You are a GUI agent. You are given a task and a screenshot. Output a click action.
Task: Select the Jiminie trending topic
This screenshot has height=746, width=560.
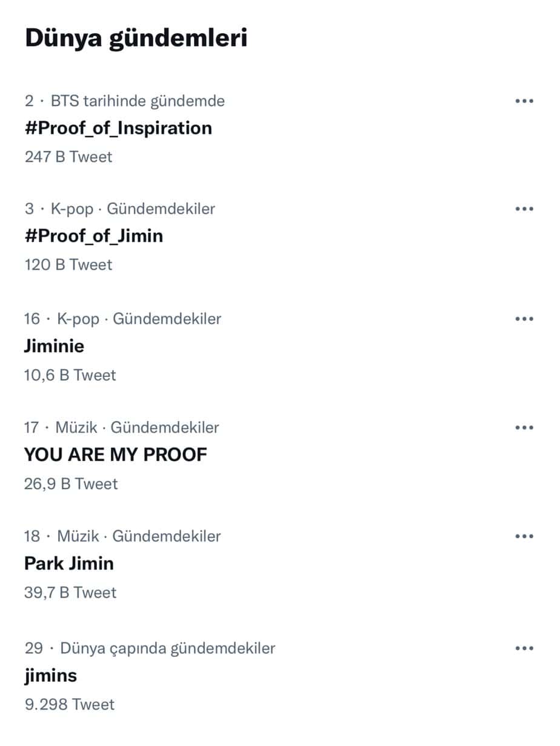coord(55,346)
